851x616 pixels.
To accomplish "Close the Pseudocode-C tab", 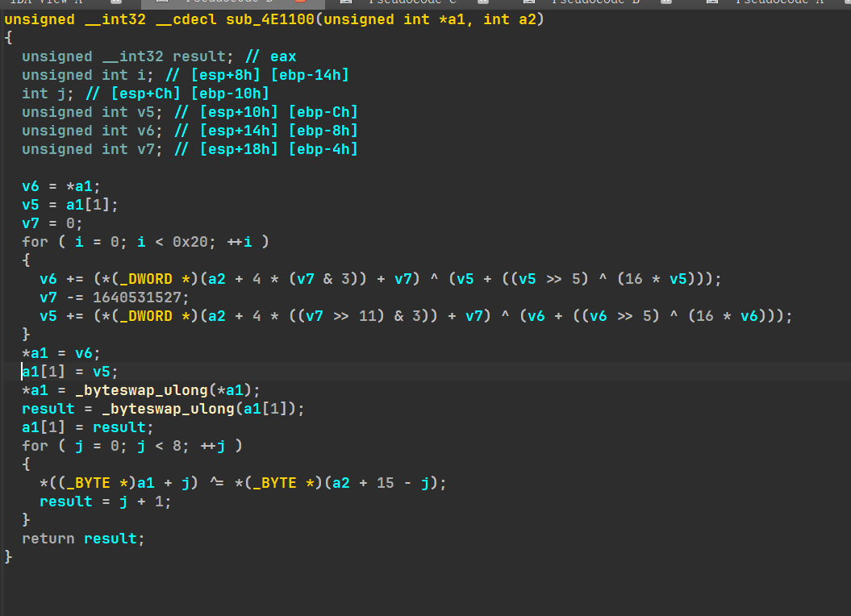I will click(x=483, y=2).
